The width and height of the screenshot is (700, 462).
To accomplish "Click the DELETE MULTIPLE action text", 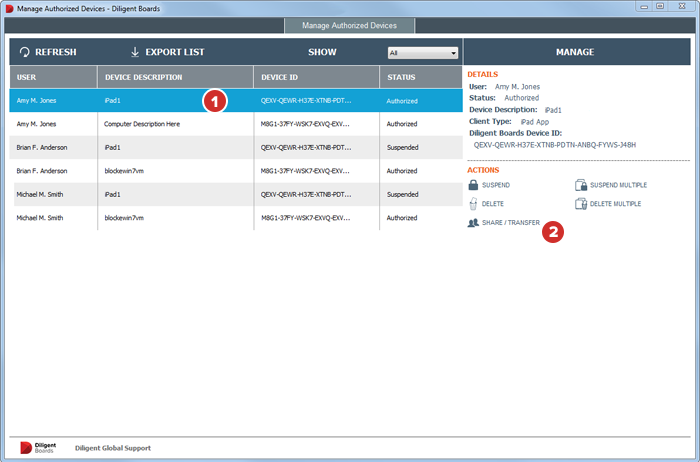I will click(x=615, y=204).
